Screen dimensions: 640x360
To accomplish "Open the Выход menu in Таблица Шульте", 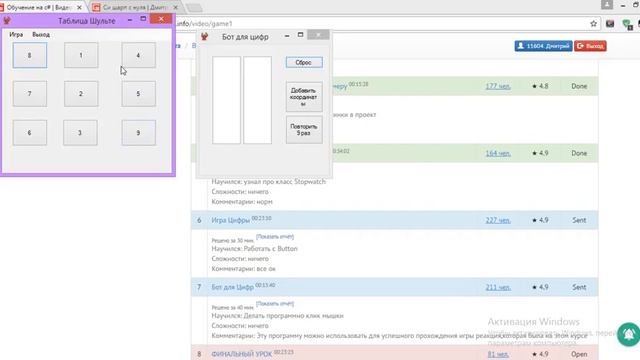I will point(41,35).
